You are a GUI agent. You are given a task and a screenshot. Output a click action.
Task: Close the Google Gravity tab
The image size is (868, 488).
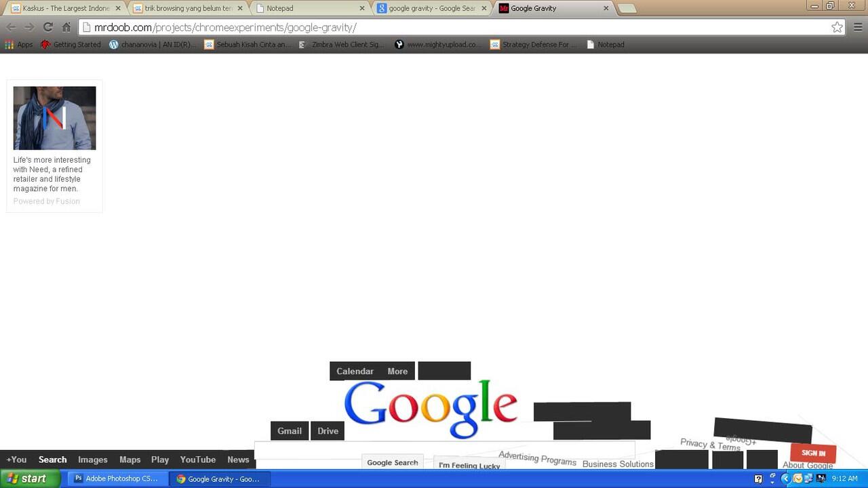[606, 8]
